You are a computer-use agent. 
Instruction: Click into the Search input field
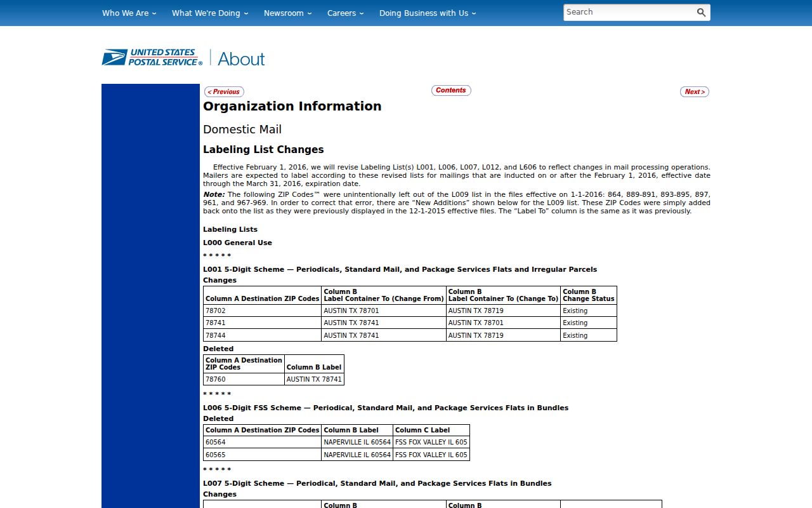(x=628, y=12)
